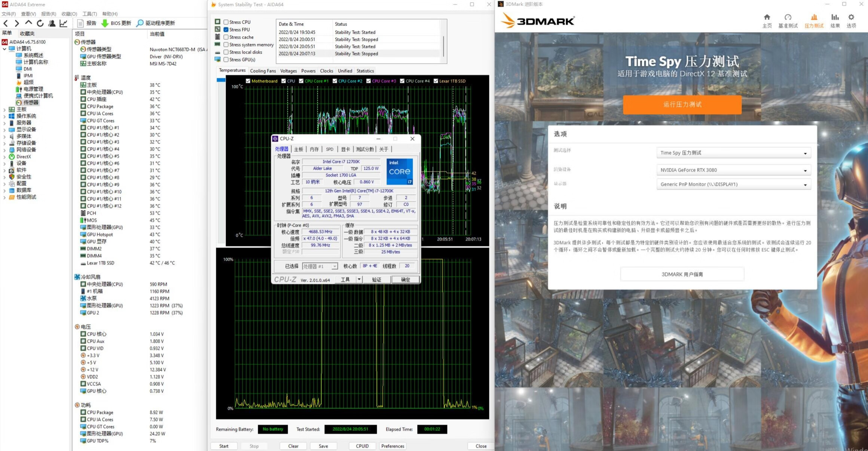Open the CPU-Z 内存 tab
The width and height of the screenshot is (868, 451).
coord(314,149)
